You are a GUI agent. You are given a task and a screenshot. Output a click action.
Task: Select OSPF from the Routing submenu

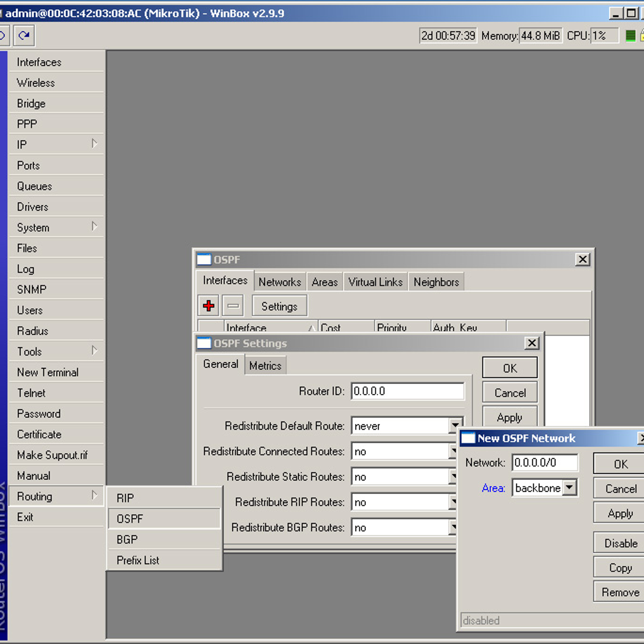click(x=164, y=518)
